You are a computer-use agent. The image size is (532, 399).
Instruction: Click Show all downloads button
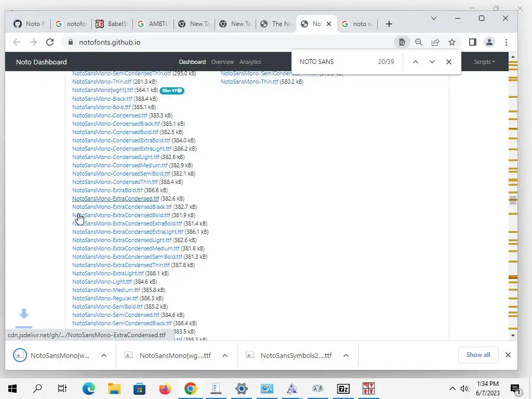(478, 355)
